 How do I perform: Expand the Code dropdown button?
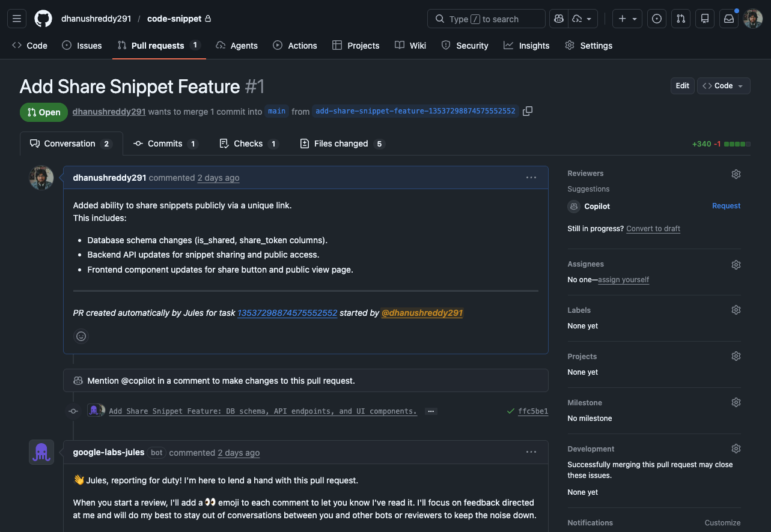click(x=724, y=86)
